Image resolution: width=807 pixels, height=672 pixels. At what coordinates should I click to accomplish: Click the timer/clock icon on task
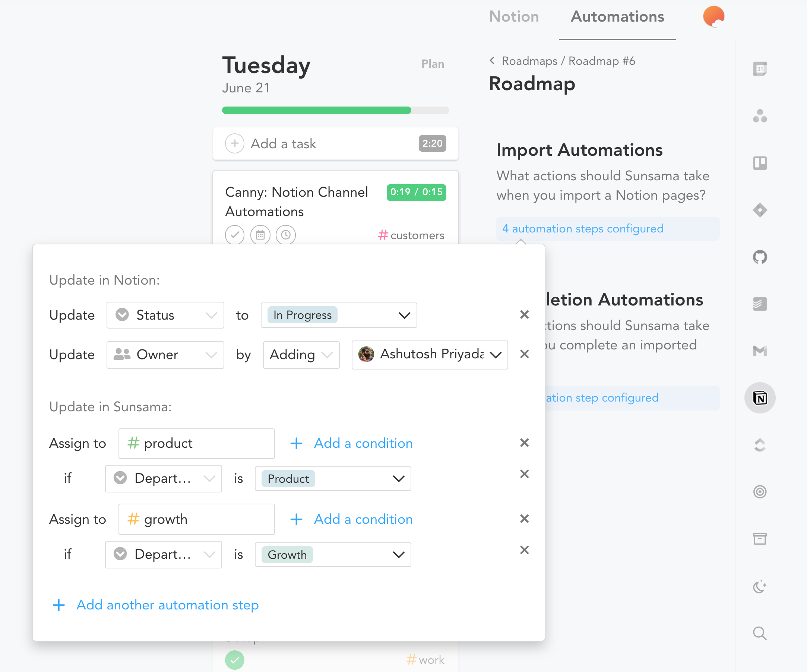point(285,235)
